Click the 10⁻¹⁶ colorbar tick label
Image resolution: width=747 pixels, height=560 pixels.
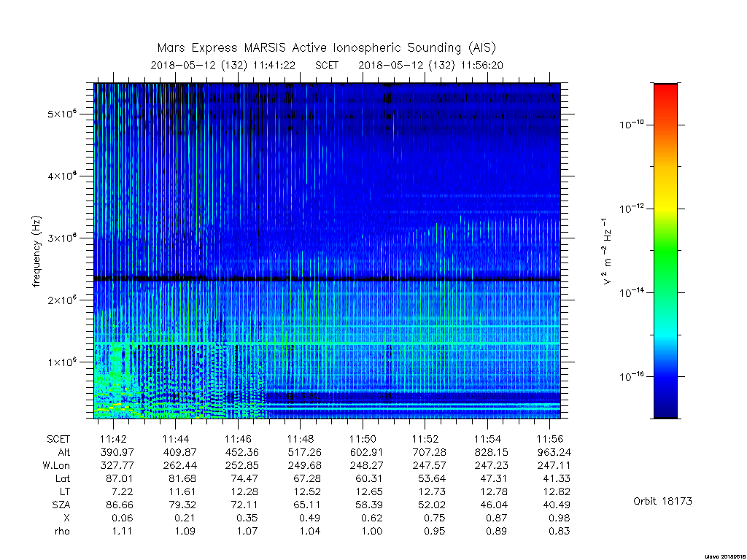(x=631, y=376)
